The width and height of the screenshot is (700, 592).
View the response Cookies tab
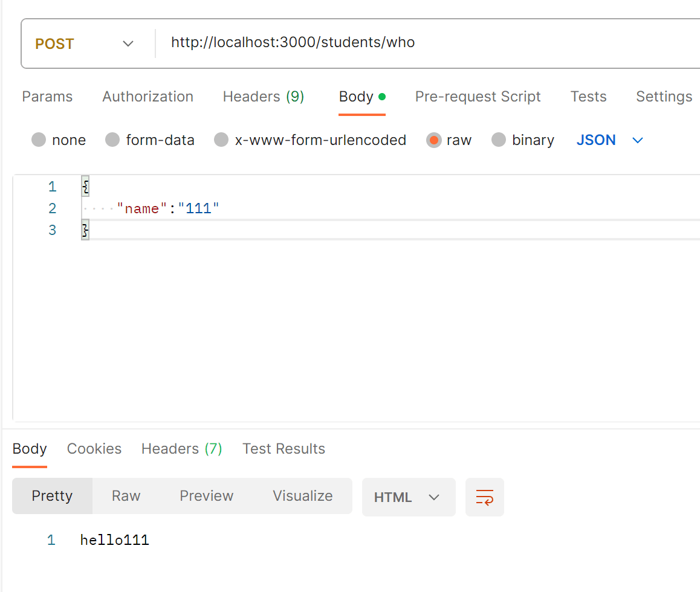[x=94, y=449]
